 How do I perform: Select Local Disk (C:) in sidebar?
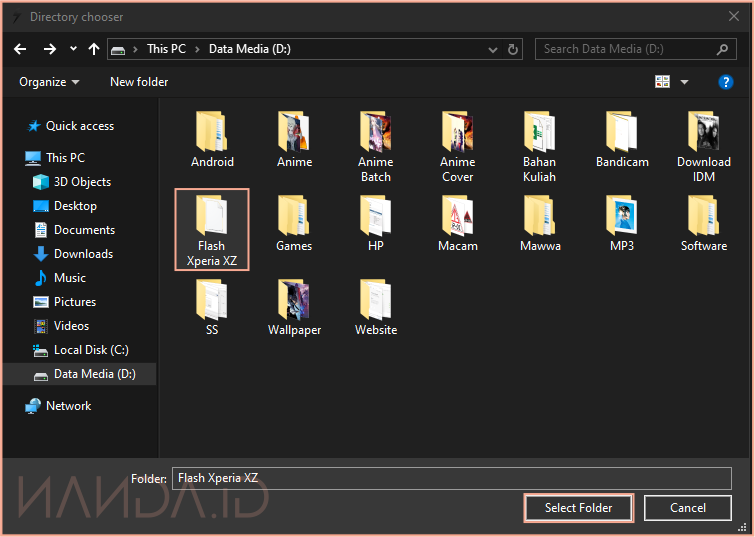[90, 350]
